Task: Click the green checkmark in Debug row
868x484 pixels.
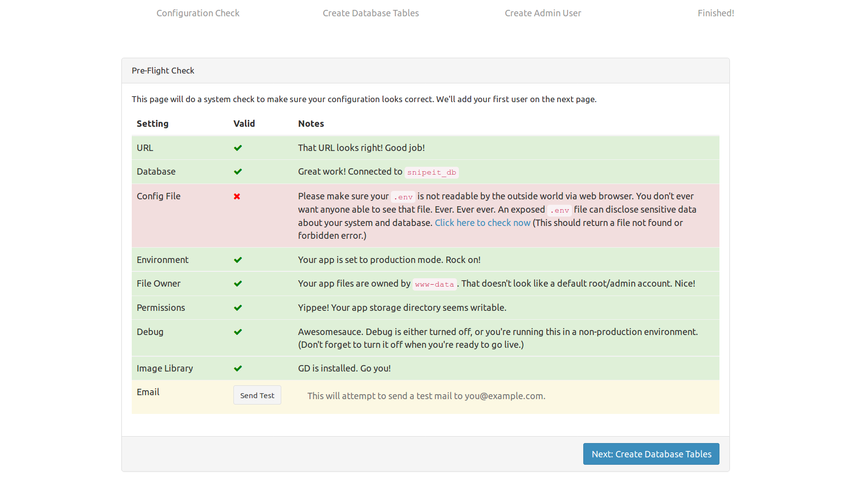Action: coord(238,332)
